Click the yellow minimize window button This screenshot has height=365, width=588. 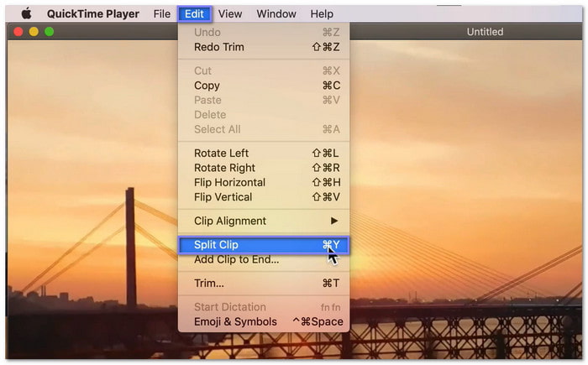tap(34, 32)
